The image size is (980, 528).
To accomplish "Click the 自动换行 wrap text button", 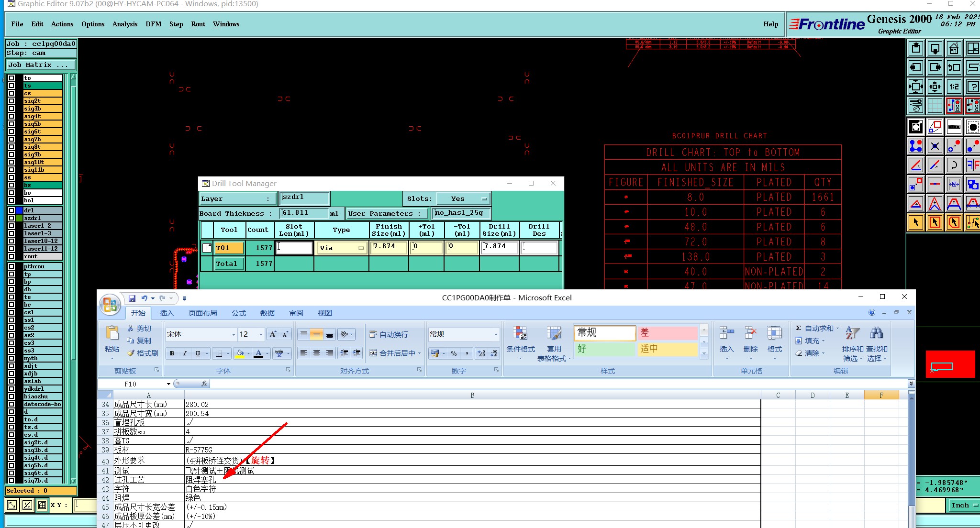I will point(389,334).
